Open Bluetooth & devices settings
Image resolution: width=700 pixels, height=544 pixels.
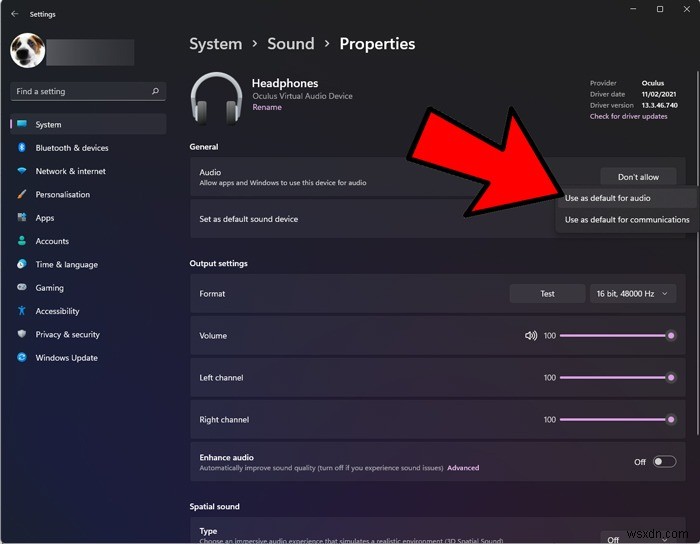click(x=71, y=148)
